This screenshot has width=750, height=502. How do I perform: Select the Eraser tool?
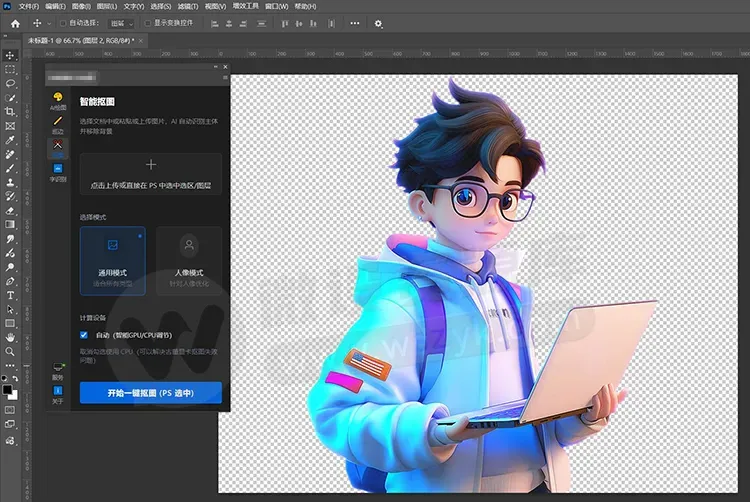pyautogui.click(x=10, y=211)
